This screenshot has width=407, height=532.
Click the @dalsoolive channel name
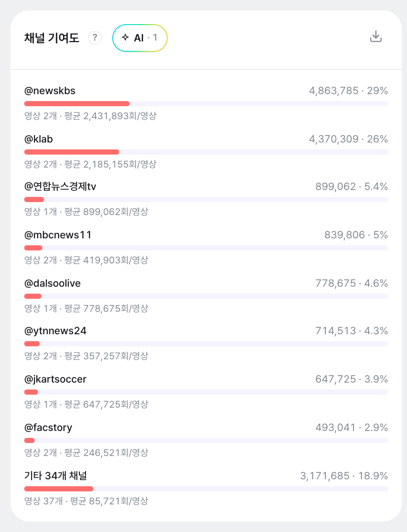[52, 283]
